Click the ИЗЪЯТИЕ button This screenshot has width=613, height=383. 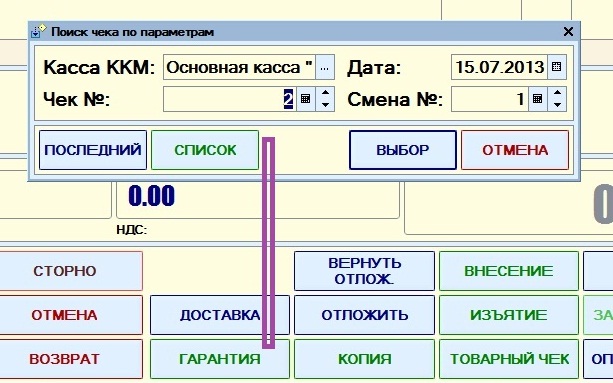509,315
